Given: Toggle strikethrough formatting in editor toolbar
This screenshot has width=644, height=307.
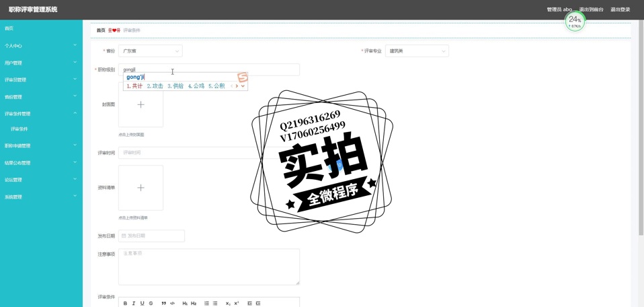Looking at the screenshot, I should (x=151, y=303).
